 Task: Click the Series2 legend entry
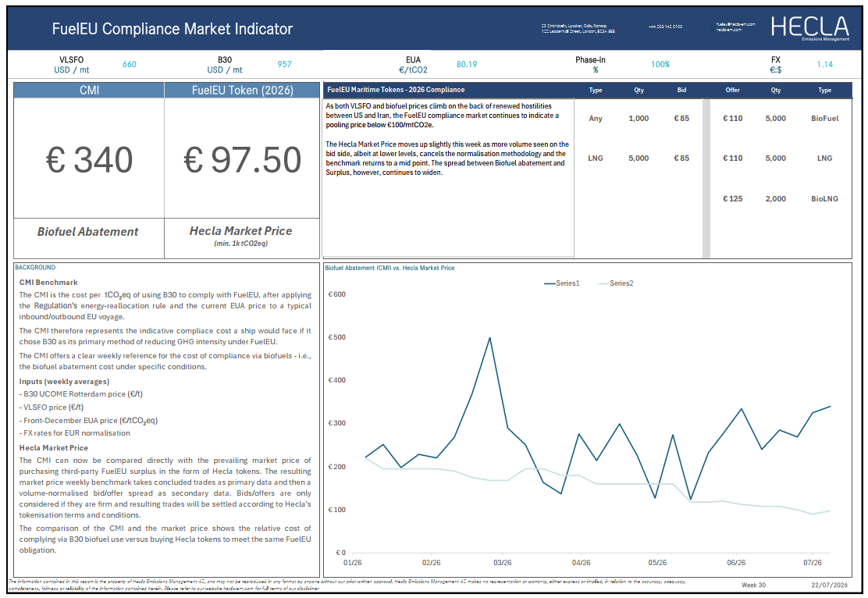(x=616, y=283)
